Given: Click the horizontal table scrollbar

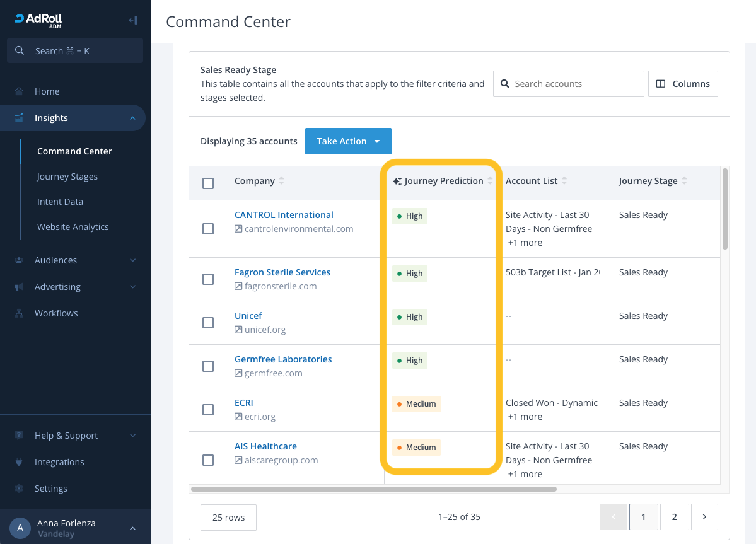Looking at the screenshot, I should click(374, 489).
